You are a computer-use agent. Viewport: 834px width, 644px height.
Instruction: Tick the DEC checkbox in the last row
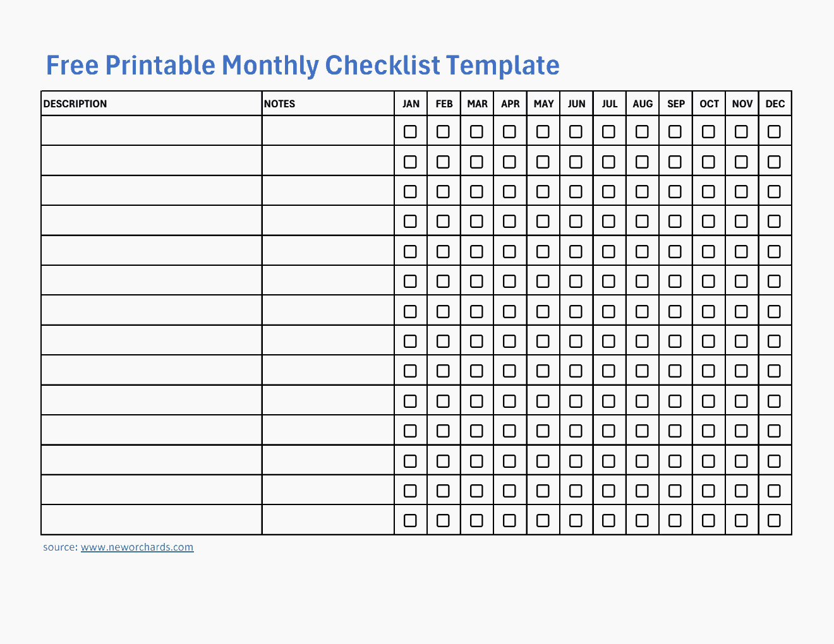pyautogui.click(x=774, y=520)
